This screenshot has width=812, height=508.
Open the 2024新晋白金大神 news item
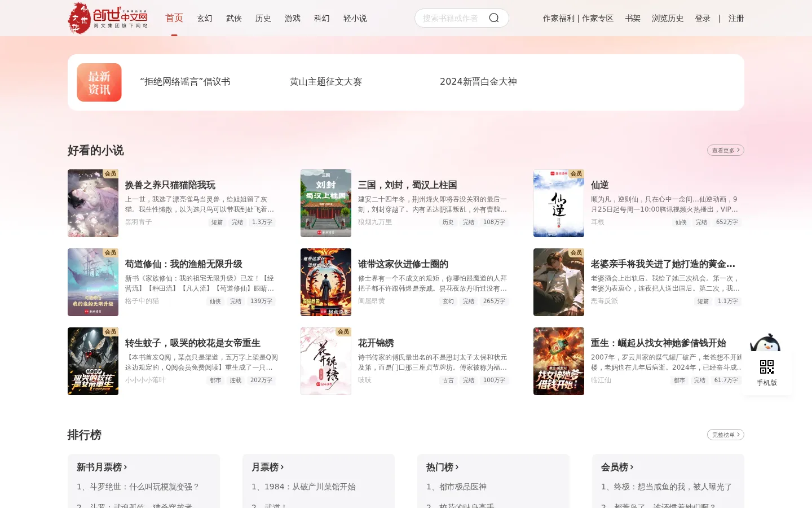click(x=478, y=82)
